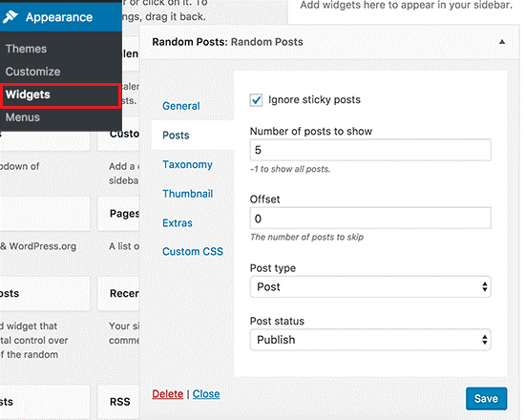
Task: Go to the Extras tab
Action: [178, 222]
